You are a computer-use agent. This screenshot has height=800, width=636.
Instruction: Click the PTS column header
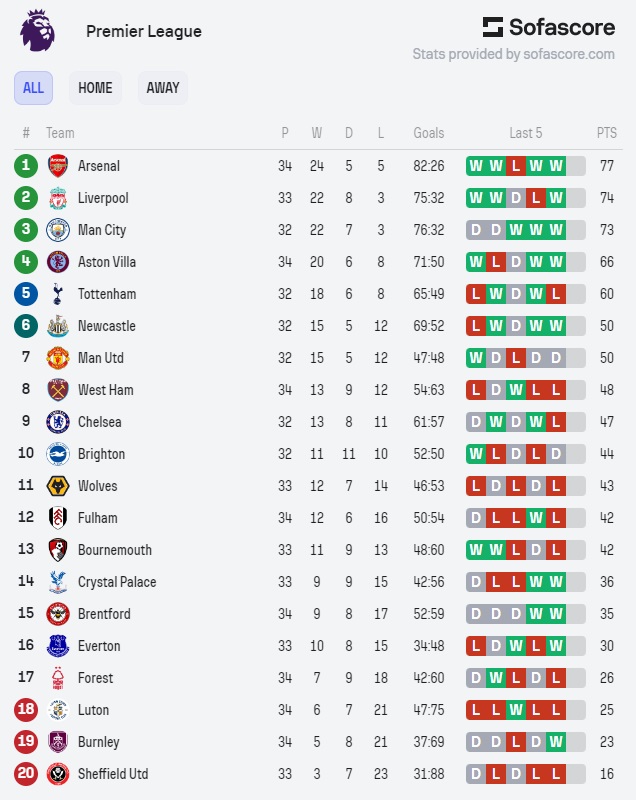tap(606, 133)
